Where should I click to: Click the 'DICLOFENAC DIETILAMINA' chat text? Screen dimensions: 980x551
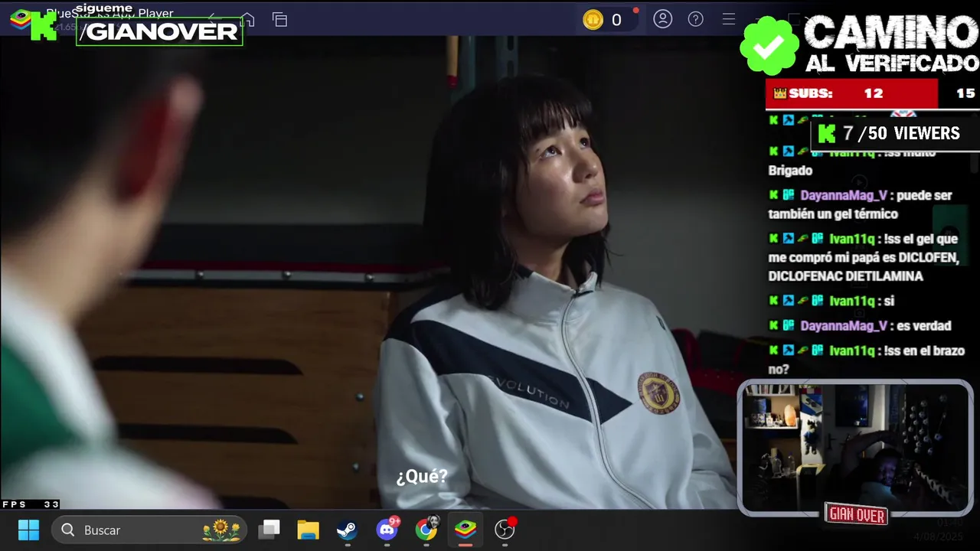845,276
